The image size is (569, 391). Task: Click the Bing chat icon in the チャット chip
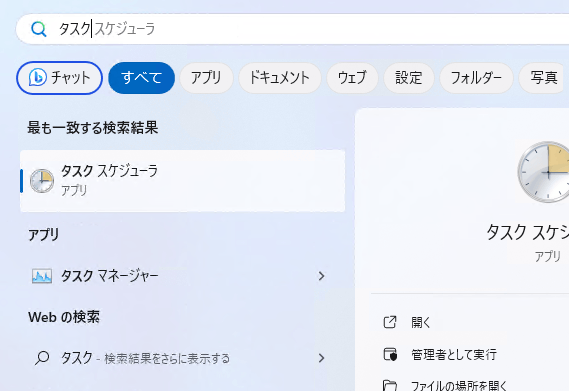[x=37, y=77]
